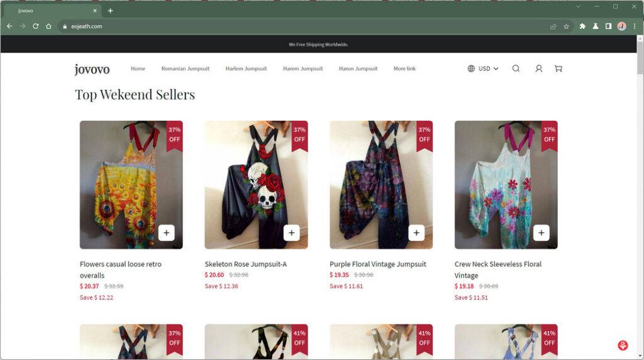Viewport: 644px width, 360px height.
Task: Go to Romanian Jumpsuit menu item
Action: coord(185,68)
